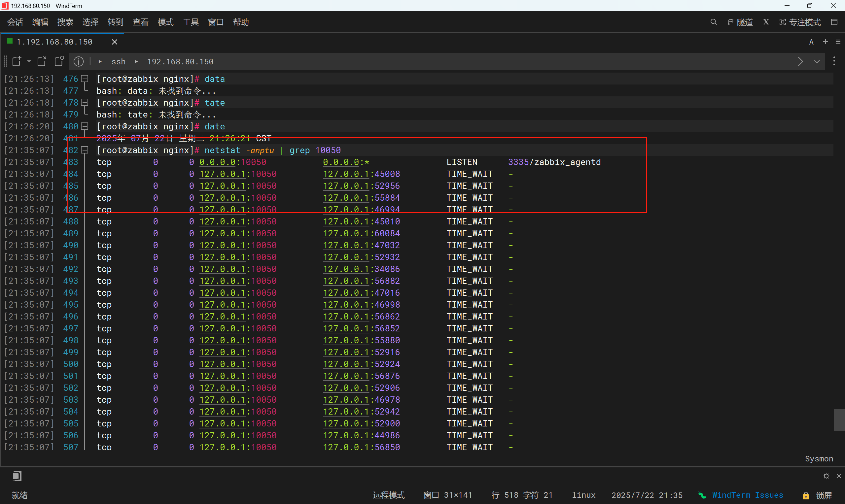845x504 pixels.
Task: Toggle the layout icon at far right of menu bar
Action: 834,22
